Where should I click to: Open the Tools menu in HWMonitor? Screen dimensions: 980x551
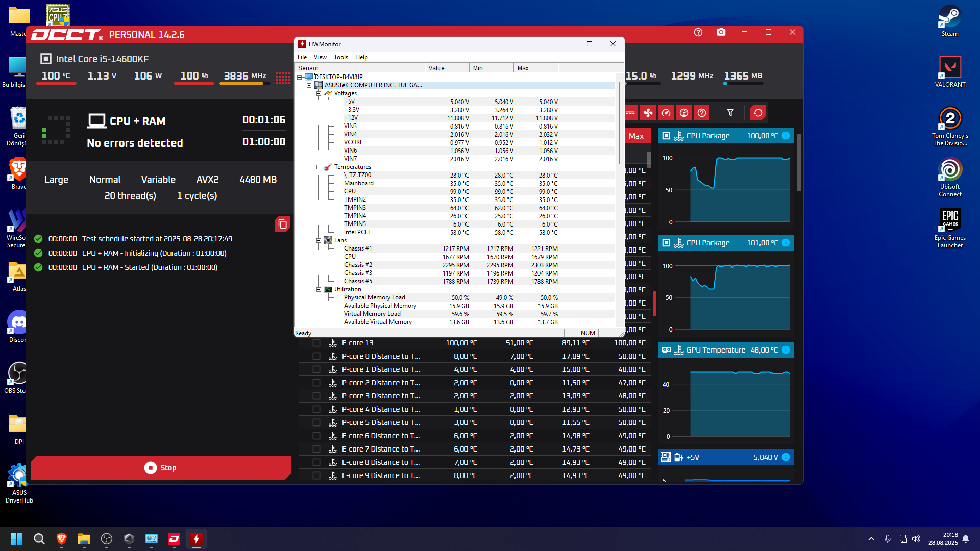pos(341,57)
